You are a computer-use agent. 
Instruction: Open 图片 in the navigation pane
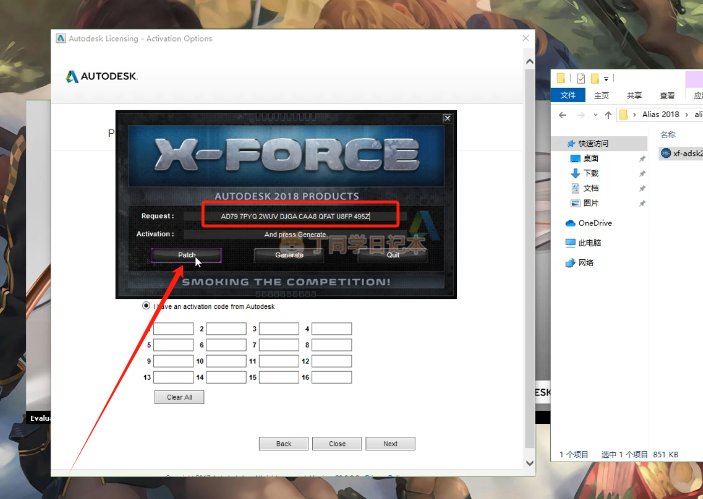pyautogui.click(x=591, y=203)
